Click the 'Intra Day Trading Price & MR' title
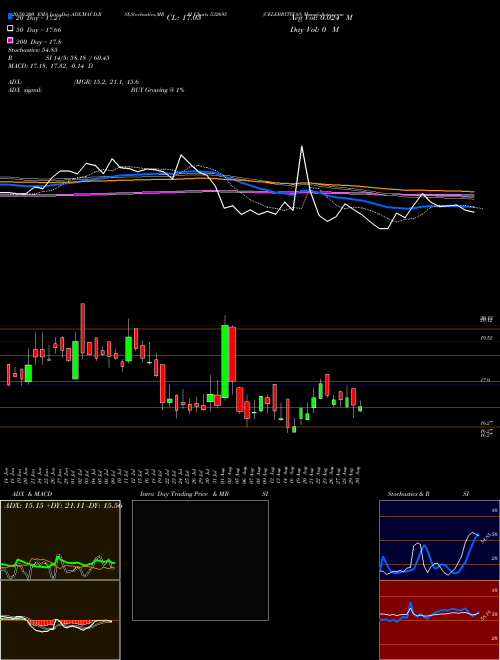This screenshot has height=660, width=500. [184, 494]
